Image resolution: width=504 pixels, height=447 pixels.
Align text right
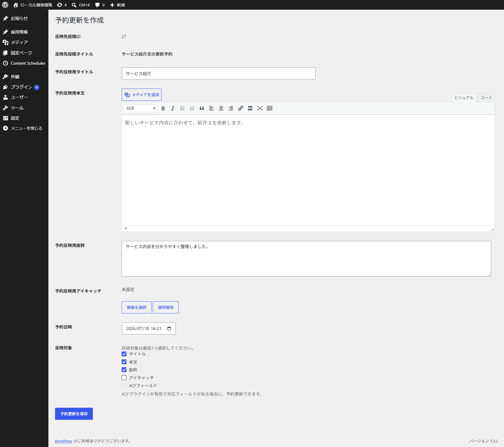tap(231, 108)
